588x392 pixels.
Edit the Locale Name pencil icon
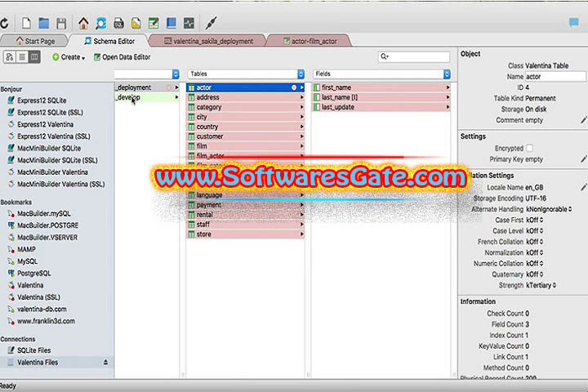tap(583, 187)
